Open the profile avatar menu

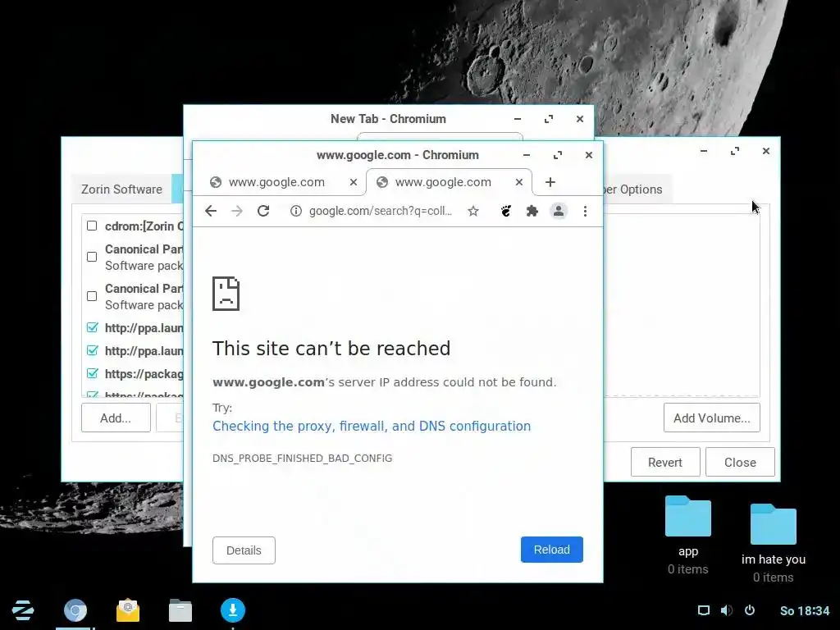tap(558, 211)
